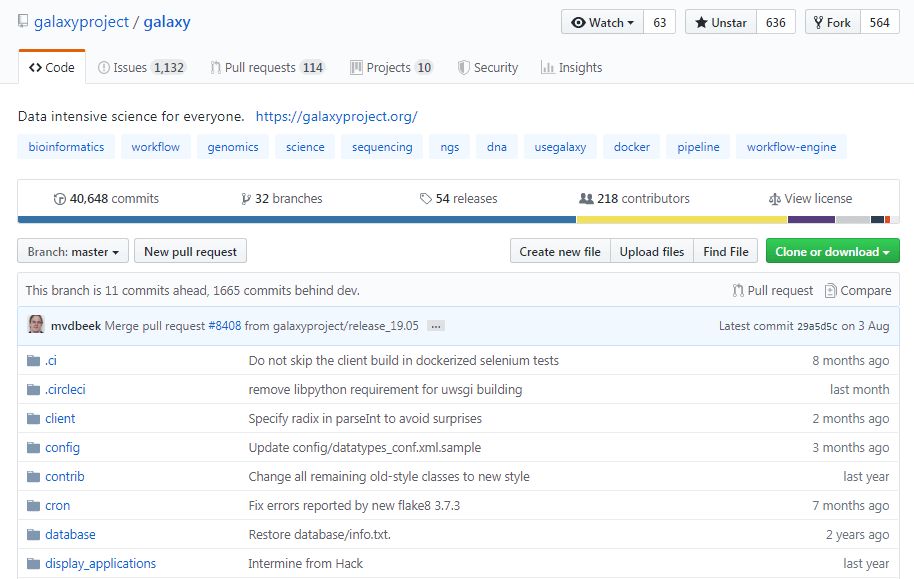Select the usegalaxy topic tag
This screenshot has height=579, width=914.
[560, 147]
